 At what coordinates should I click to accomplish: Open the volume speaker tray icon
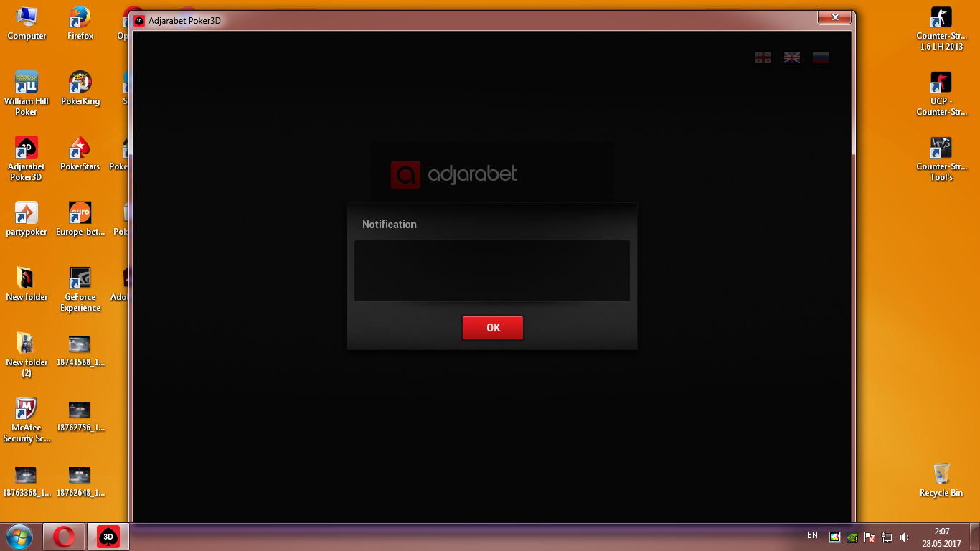click(x=904, y=537)
